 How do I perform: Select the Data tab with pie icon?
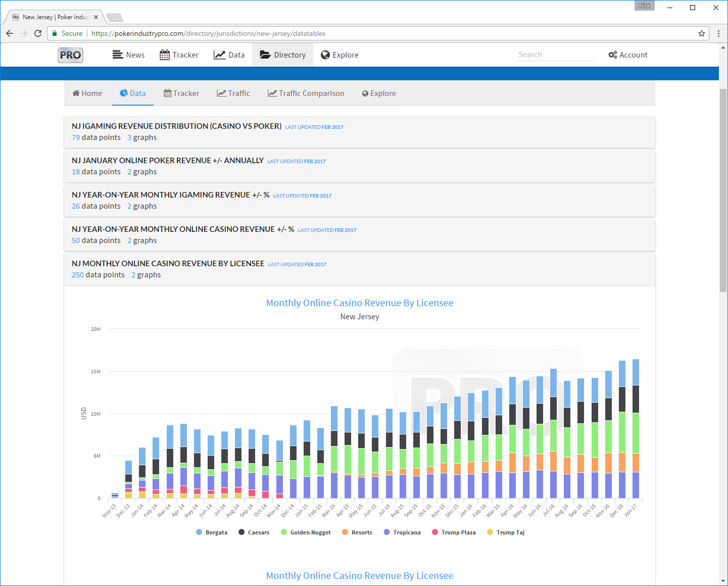pos(133,93)
